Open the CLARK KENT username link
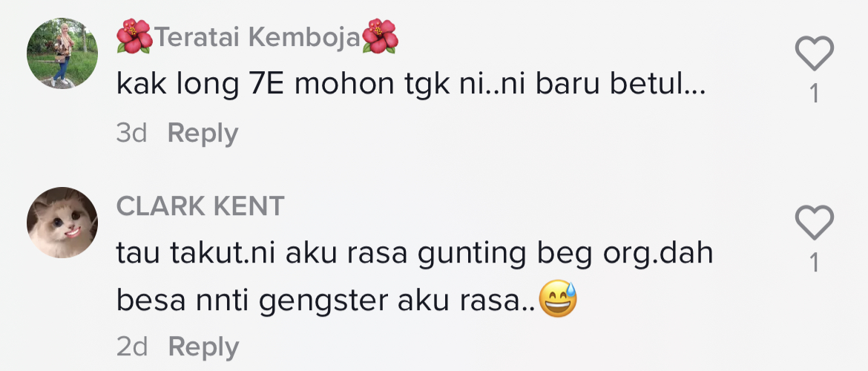This screenshot has height=371, width=868. [x=200, y=206]
